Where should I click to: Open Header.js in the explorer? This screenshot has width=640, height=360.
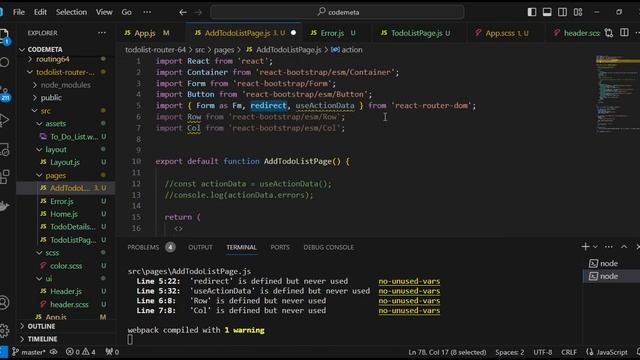point(66,291)
